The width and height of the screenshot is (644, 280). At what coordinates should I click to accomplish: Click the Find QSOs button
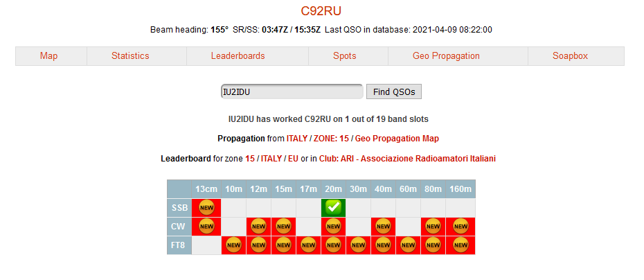click(x=394, y=91)
